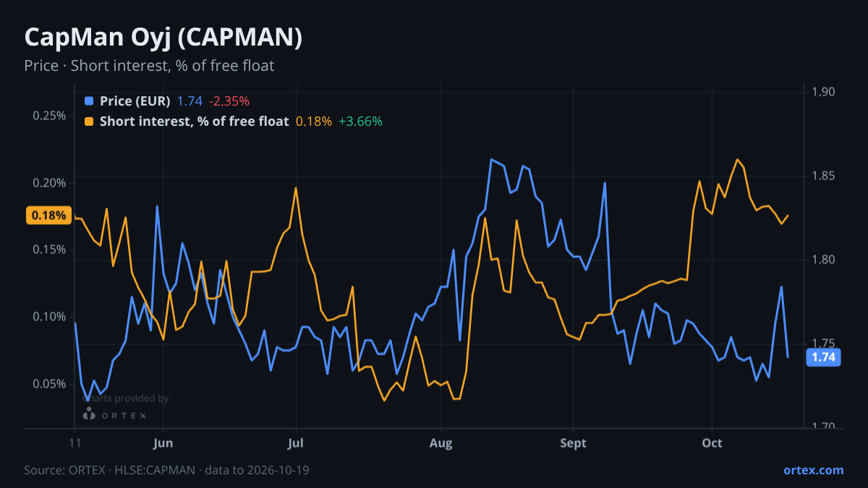Viewport: 868px width, 488px height.
Task: Click the '11' date axis label
Action: 75,443
